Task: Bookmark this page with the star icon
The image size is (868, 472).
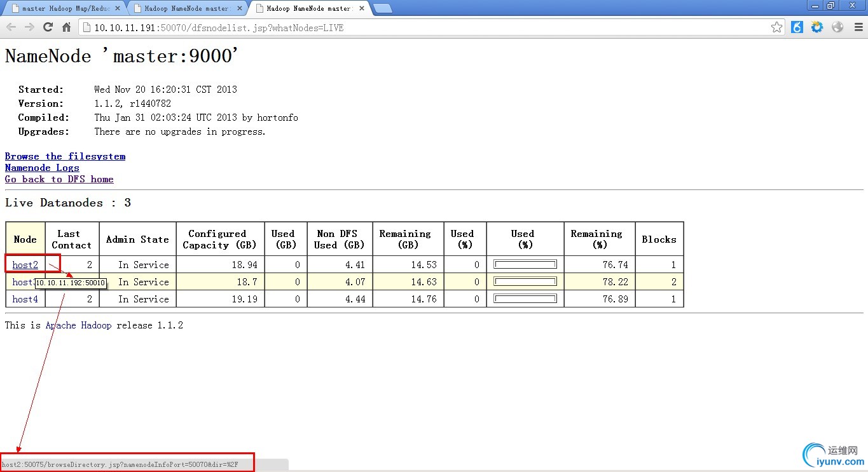Action: pos(776,27)
